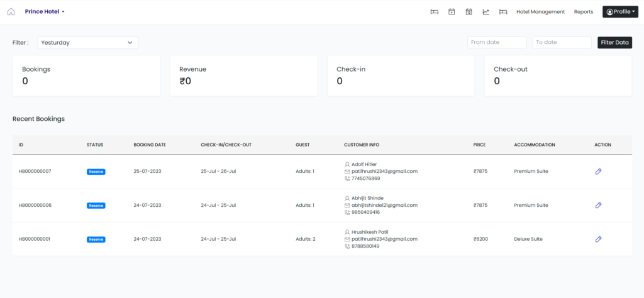The height and width of the screenshot is (298, 644).
Task: Expand the Prince Hotel selector dropdown
Action: click(45, 12)
